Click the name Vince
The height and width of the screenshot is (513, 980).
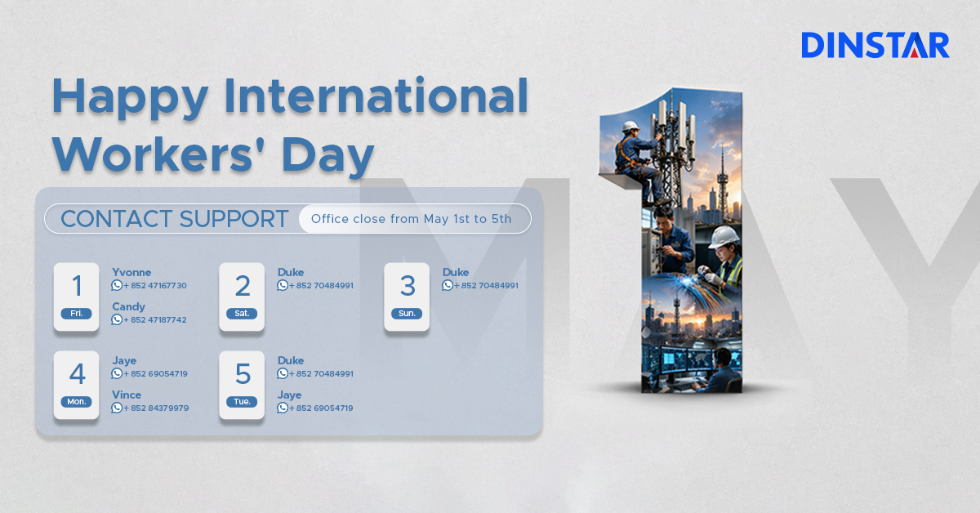(x=127, y=395)
